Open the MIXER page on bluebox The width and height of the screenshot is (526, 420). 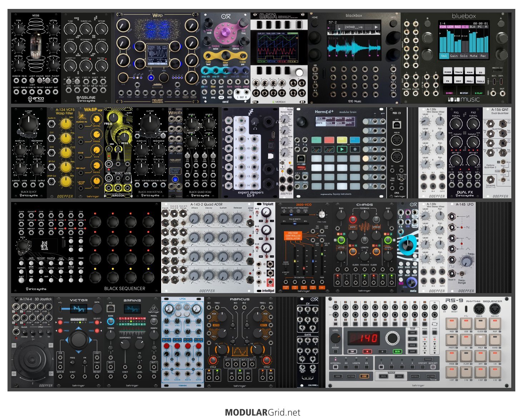448,71
